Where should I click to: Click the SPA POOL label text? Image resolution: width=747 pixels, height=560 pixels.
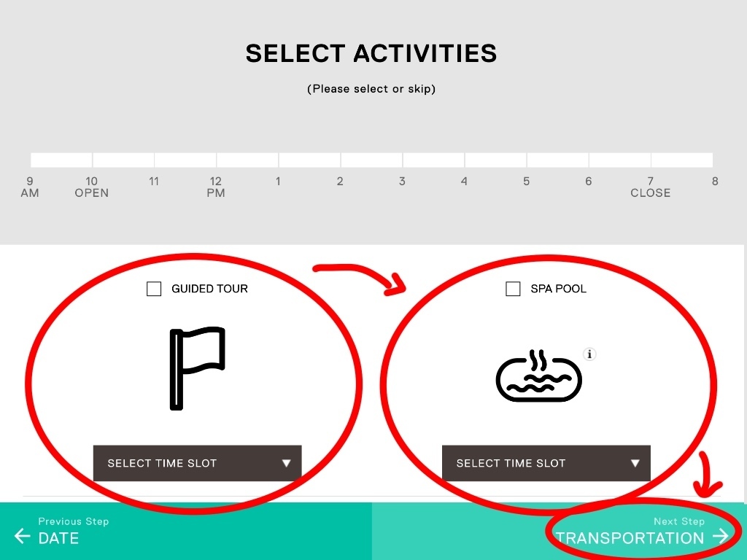pyautogui.click(x=558, y=289)
